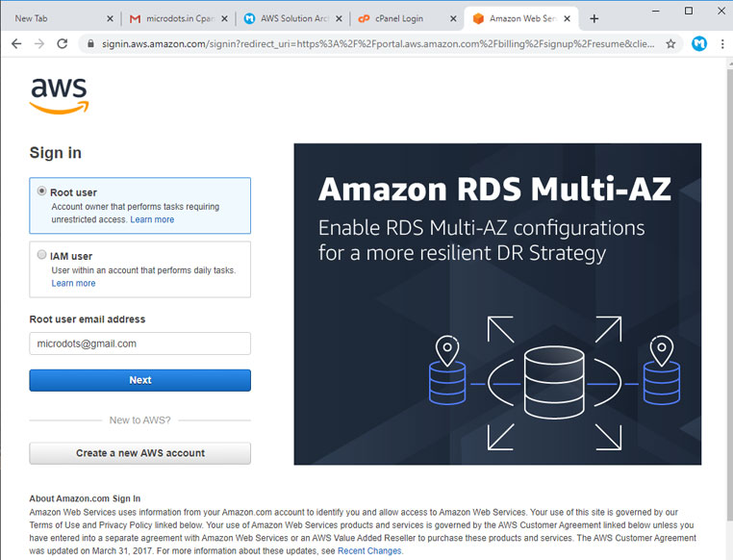
Task: Click the browser forward arrow
Action: point(39,44)
